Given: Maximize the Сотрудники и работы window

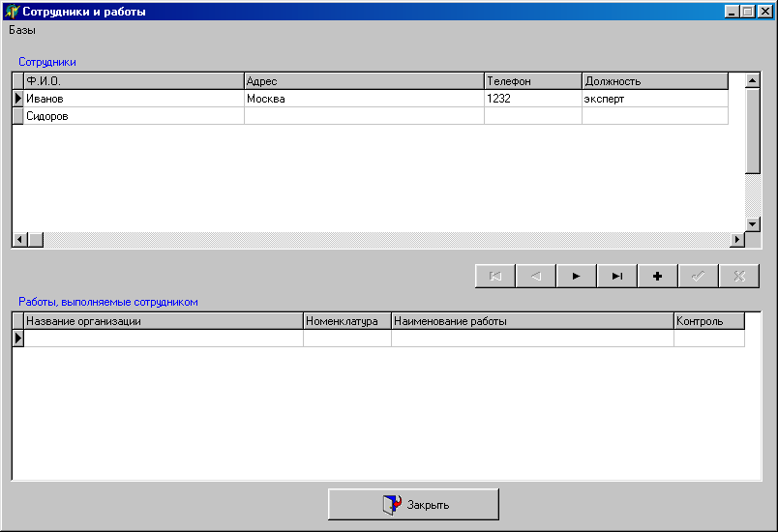Looking at the screenshot, I should tap(748, 12).
